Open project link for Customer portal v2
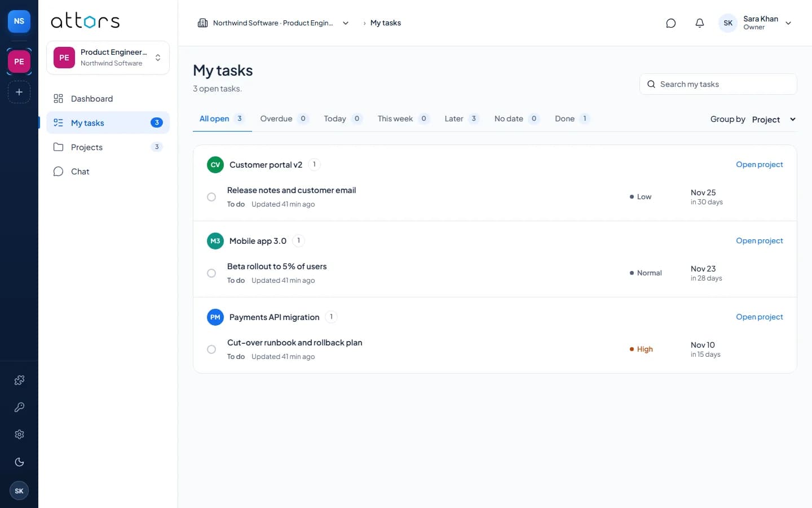 pos(759,165)
